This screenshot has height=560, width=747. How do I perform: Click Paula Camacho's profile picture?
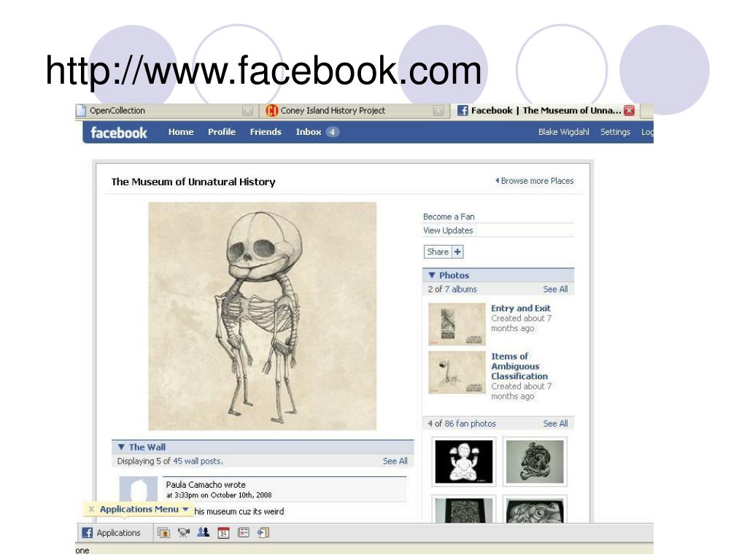point(138,489)
